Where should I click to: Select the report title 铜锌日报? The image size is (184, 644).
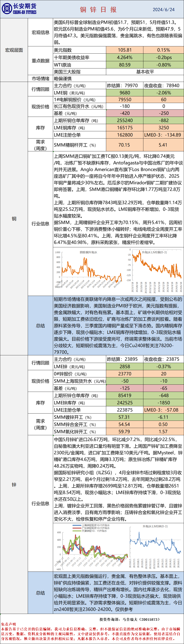tap(98, 9)
